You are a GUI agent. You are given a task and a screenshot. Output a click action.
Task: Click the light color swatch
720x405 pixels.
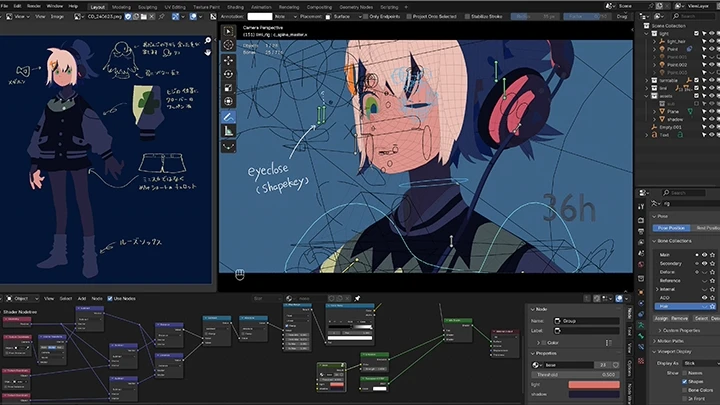pos(595,383)
